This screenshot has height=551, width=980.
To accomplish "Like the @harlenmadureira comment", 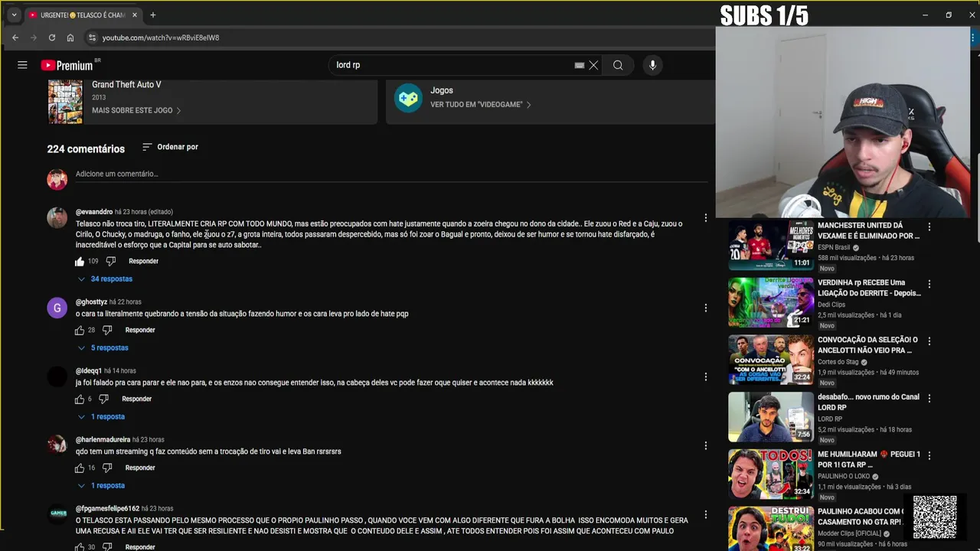I will [x=80, y=468].
